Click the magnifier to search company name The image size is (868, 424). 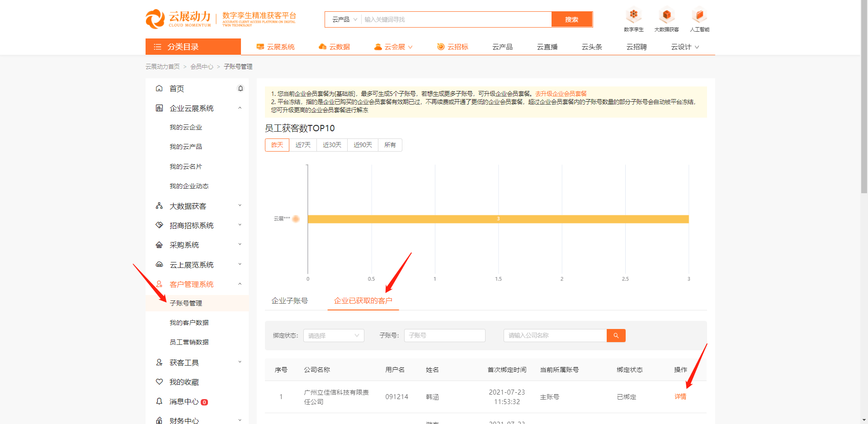(x=616, y=335)
